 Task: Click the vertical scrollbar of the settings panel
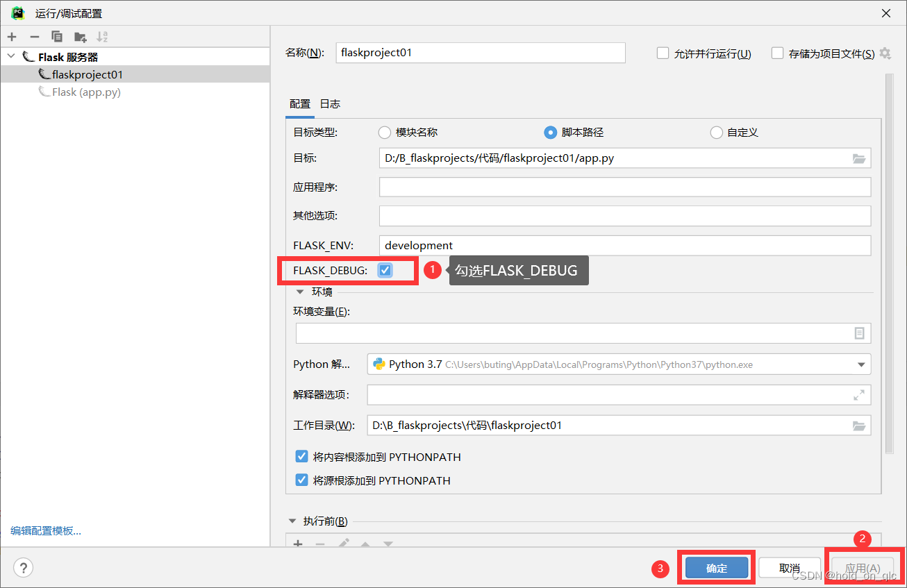[x=890, y=264]
